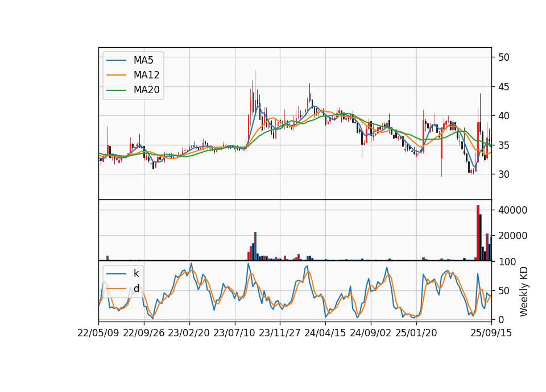Click the 25/01/20 date tick label
546x392 pixels.
click(416, 333)
